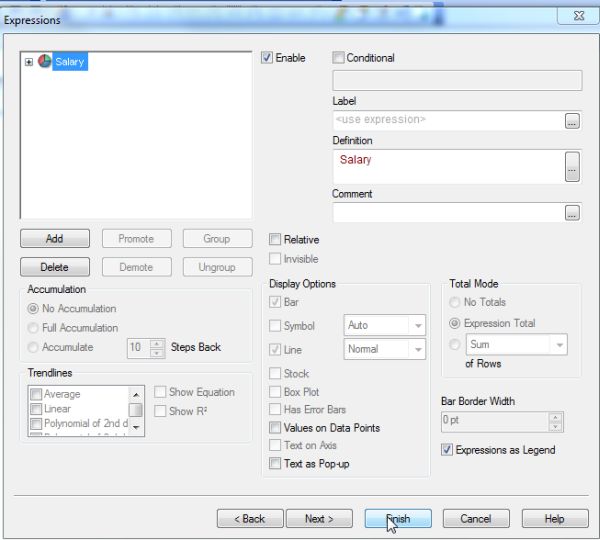Screen dimensions: 600x540
Task: Select No Accumulation radio button
Action: [x=33, y=308]
